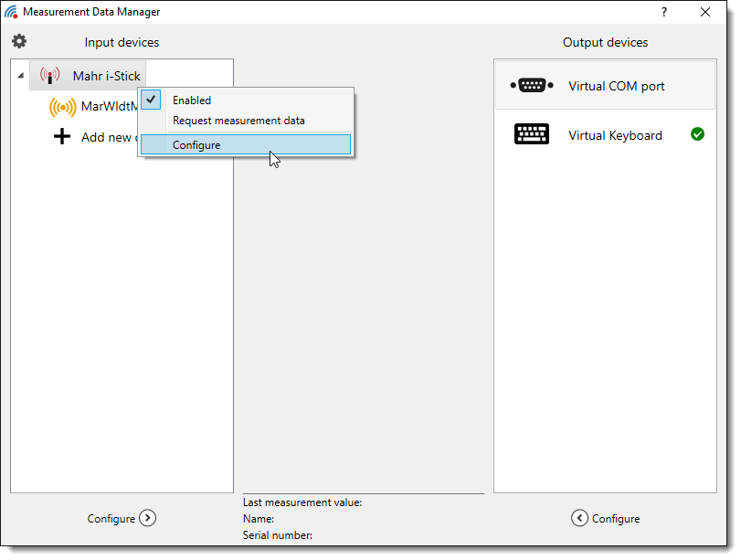
Task: Click the left arrow circle near Configure
Action: tap(579, 518)
